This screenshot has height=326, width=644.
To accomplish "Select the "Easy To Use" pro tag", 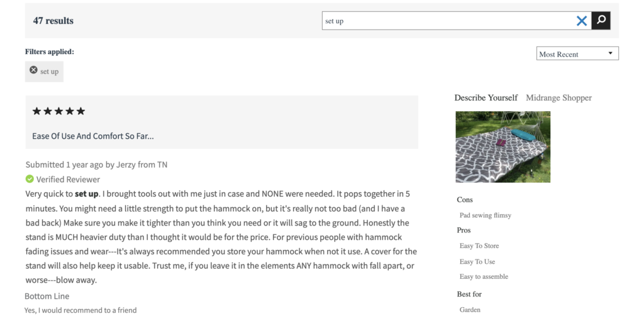I will 477,261.
